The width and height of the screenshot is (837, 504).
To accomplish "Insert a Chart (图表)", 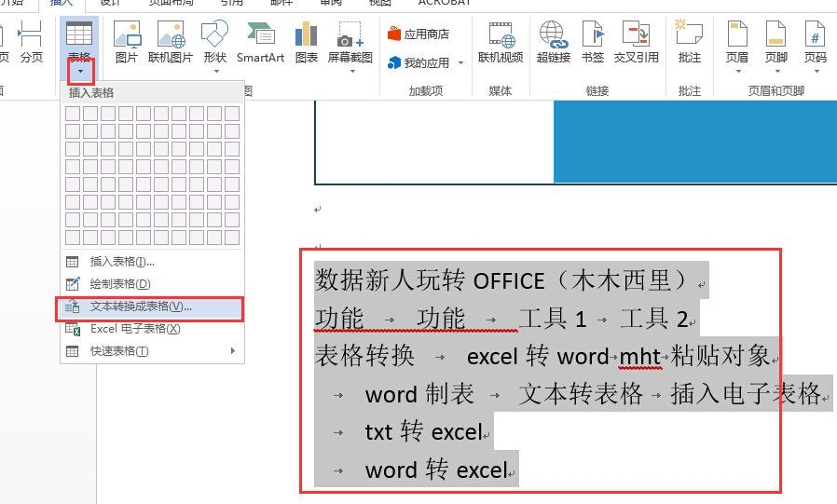I will coord(307,42).
